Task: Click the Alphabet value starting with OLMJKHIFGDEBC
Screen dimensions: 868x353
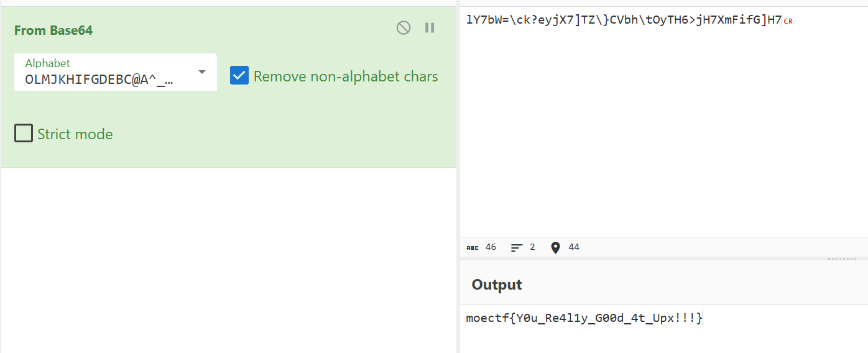Action: tap(99, 80)
